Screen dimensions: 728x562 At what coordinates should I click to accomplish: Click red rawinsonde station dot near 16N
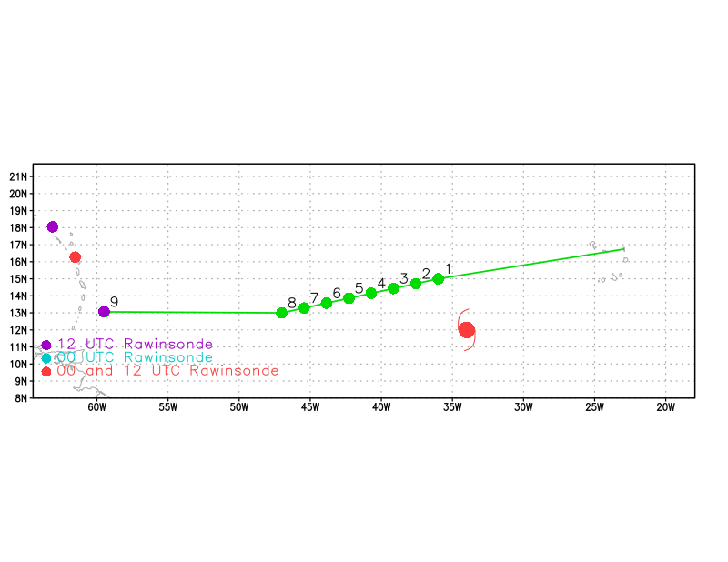coord(76,257)
